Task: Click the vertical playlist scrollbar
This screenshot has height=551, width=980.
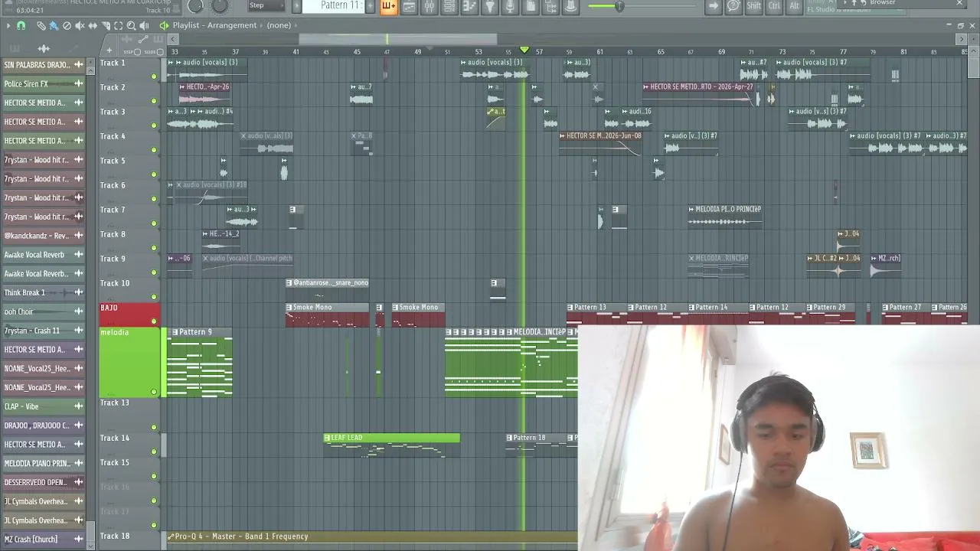Action: [x=973, y=69]
